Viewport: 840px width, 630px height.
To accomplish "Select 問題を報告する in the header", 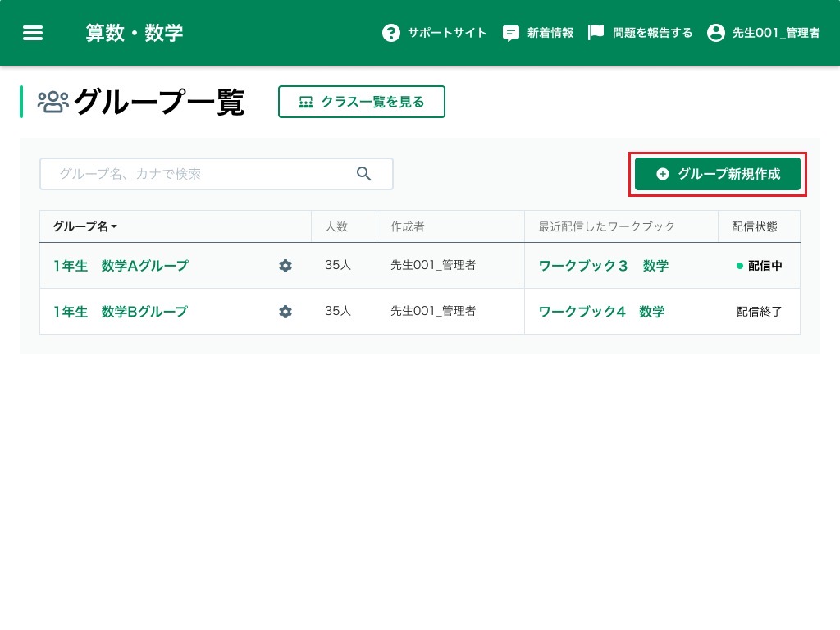I will pos(652,33).
